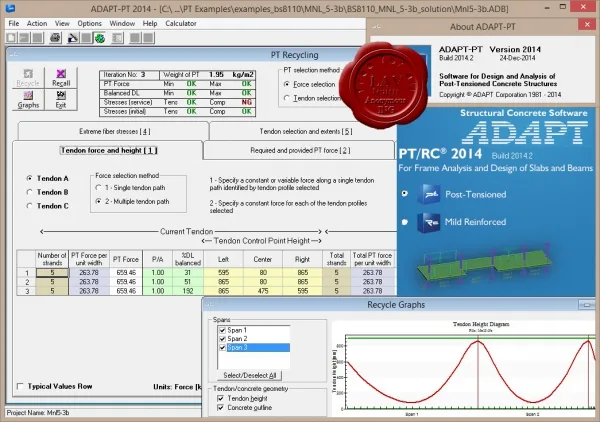The image size is (600, 422).
Task: Click row 3 Right height value 595
Action: 302,291
